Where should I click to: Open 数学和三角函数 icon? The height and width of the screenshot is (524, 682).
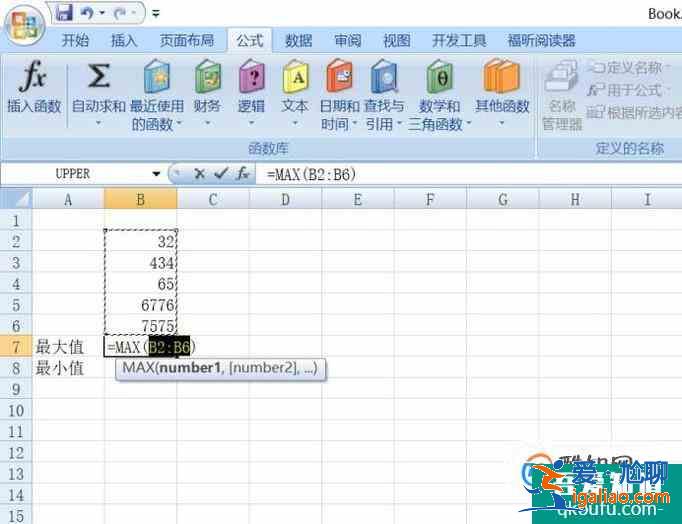tap(439, 77)
